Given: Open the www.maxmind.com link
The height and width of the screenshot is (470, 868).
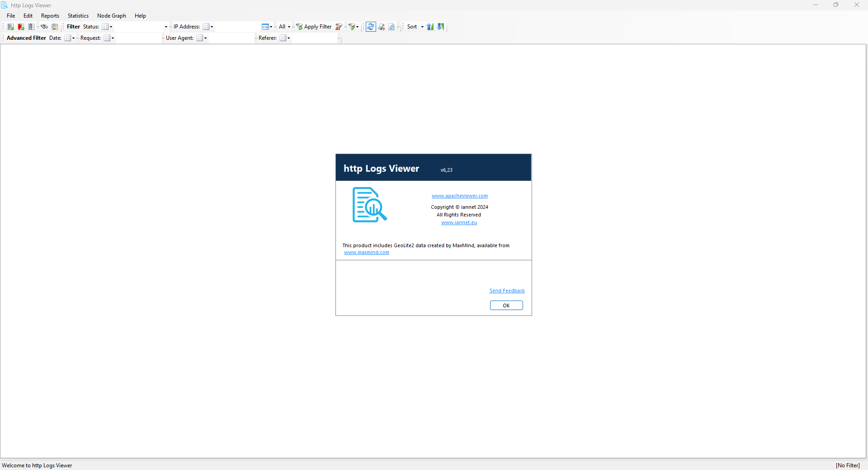Looking at the screenshot, I should pos(367,252).
